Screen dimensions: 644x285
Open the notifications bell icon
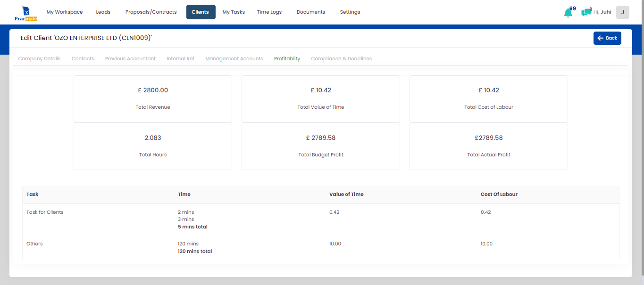tap(568, 13)
